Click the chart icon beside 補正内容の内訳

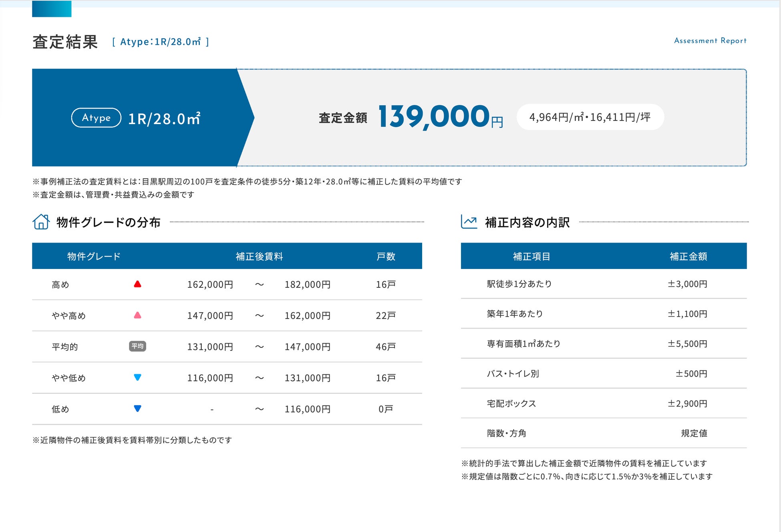point(469,222)
